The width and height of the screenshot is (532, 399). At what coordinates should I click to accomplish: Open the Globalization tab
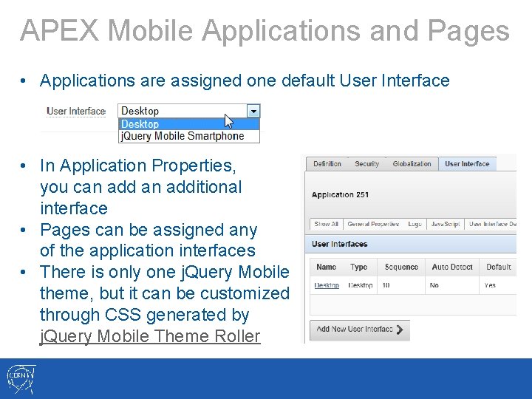[412, 164]
